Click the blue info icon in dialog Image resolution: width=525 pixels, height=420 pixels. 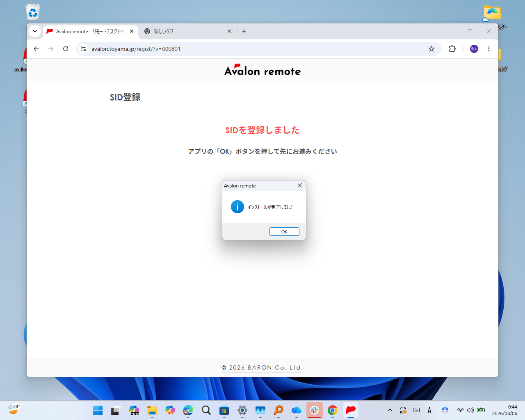237,207
